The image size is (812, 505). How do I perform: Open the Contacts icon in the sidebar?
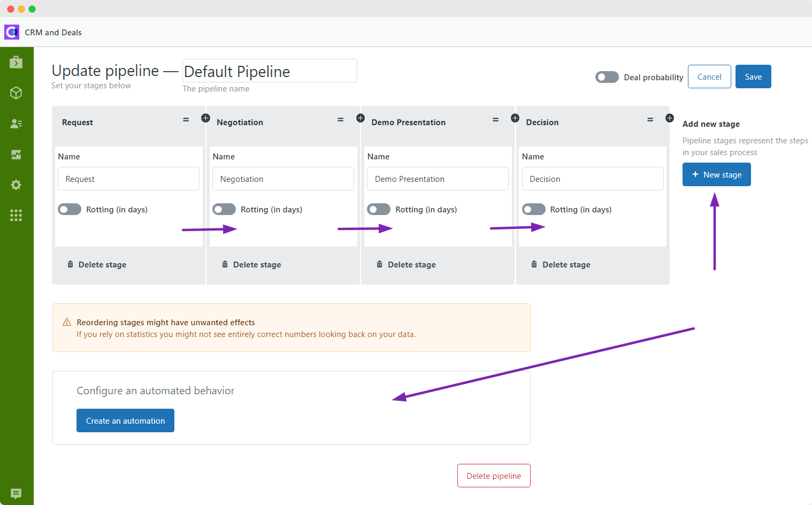point(16,124)
